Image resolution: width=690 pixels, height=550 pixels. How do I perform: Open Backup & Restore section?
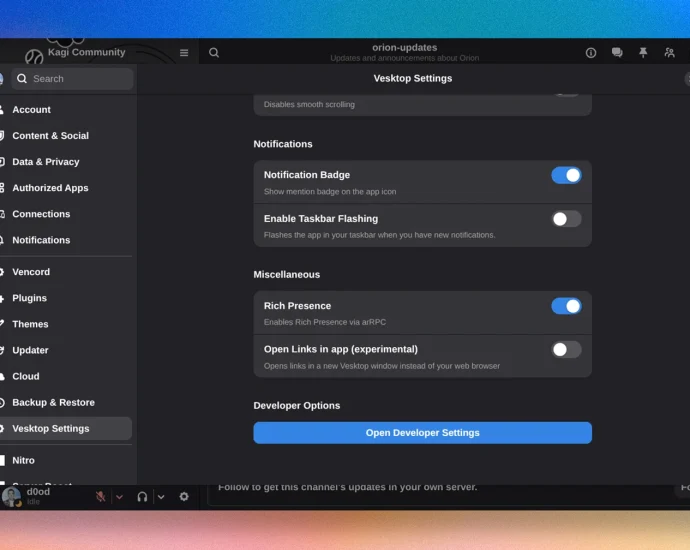click(x=66, y=402)
